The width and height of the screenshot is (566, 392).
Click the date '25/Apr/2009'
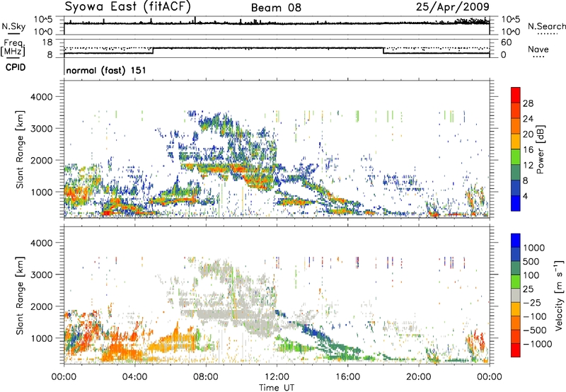(453, 7)
